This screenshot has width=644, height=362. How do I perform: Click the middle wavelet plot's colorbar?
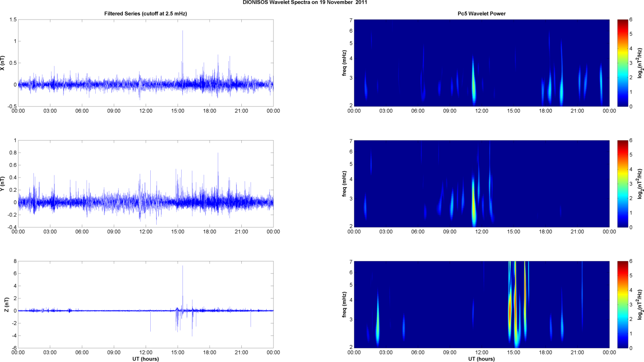coord(622,184)
